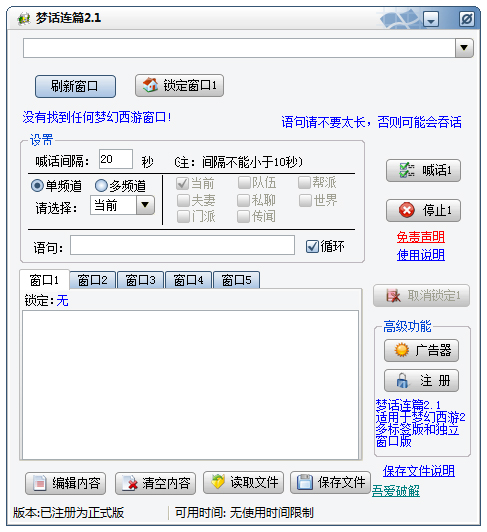Open the 保存文件说明 link
Image resolution: width=487 pixels, height=532 pixels.
click(x=419, y=471)
